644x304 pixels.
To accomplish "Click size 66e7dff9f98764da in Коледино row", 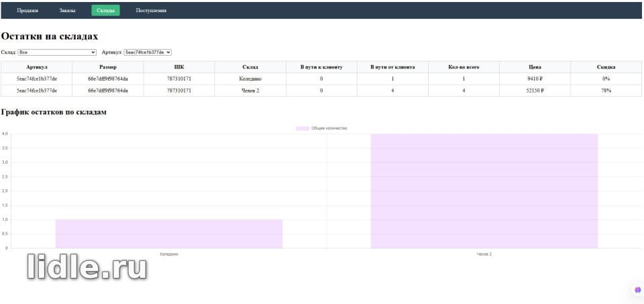I will coord(107,79).
